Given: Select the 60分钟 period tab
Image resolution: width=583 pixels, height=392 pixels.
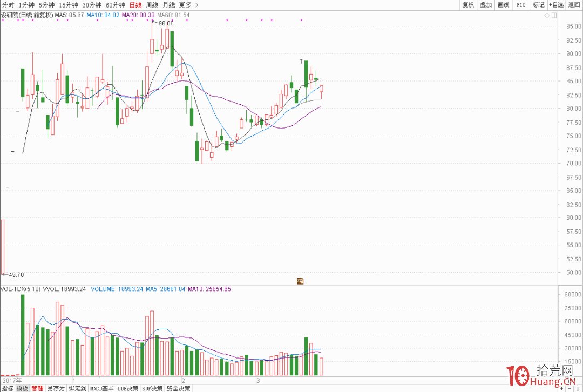Looking at the screenshot, I should click(116, 5).
